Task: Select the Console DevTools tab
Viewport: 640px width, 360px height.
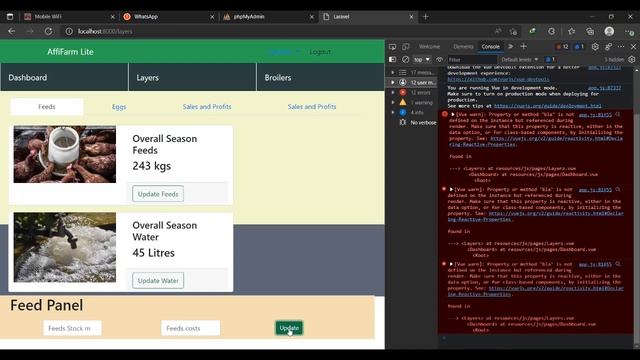Action: (491, 47)
